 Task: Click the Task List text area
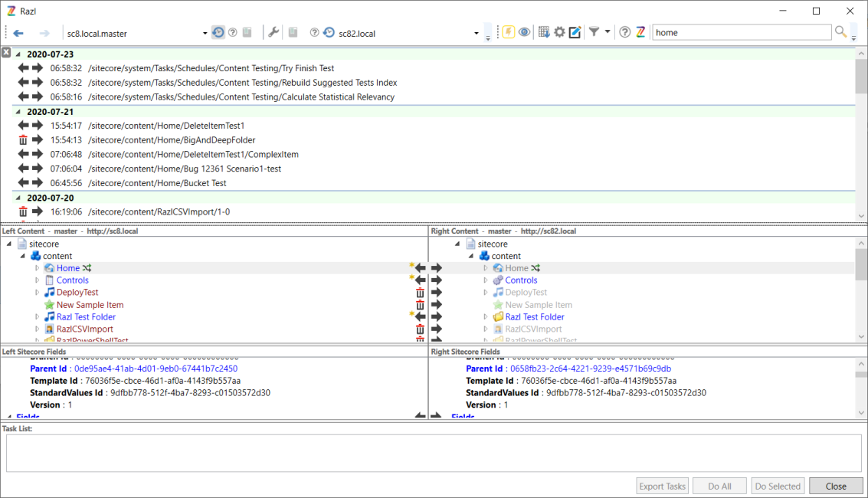(x=434, y=454)
